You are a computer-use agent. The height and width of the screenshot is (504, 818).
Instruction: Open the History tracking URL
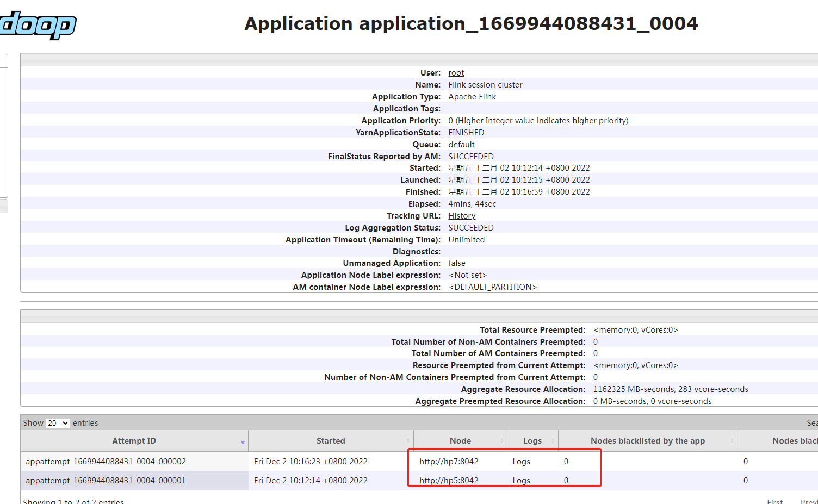462,216
